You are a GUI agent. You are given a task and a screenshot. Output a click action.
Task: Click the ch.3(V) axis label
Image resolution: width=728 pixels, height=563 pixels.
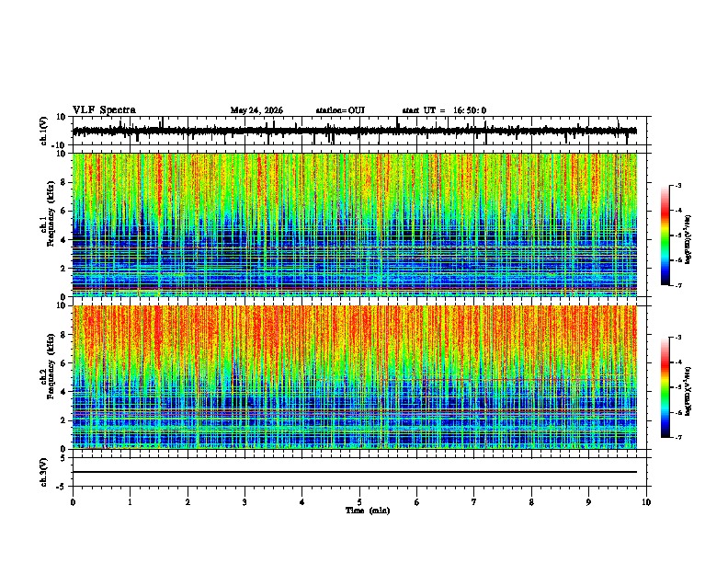pyautogui.click(x=43, y=472)
